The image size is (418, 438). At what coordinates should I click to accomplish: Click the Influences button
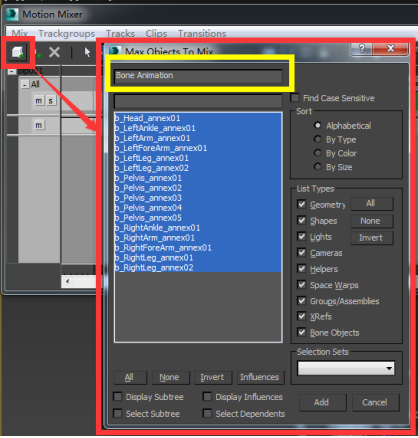coord(260,377)
